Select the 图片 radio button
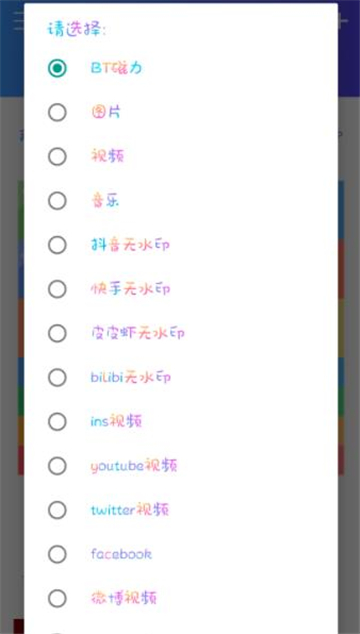 coord(57,112)
